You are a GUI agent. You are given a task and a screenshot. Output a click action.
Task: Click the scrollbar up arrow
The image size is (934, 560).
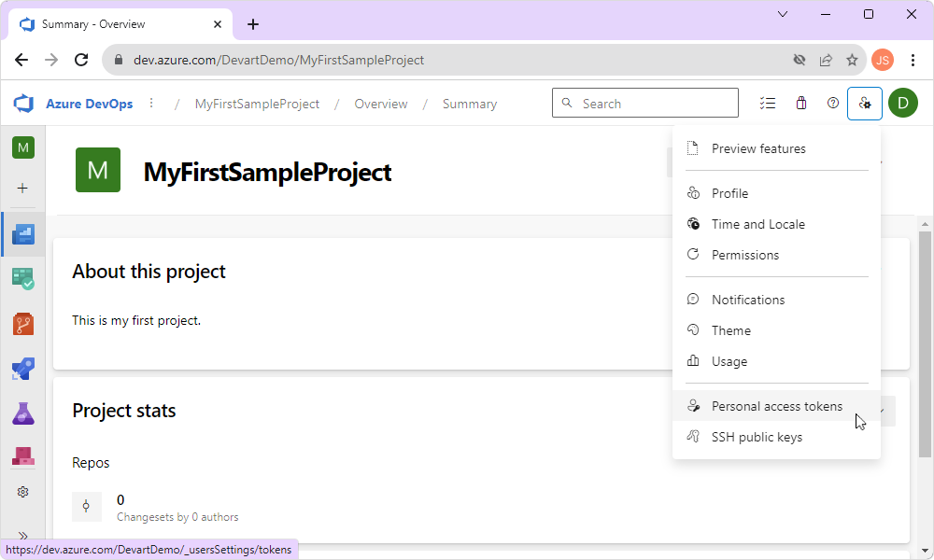click(925, 224)
